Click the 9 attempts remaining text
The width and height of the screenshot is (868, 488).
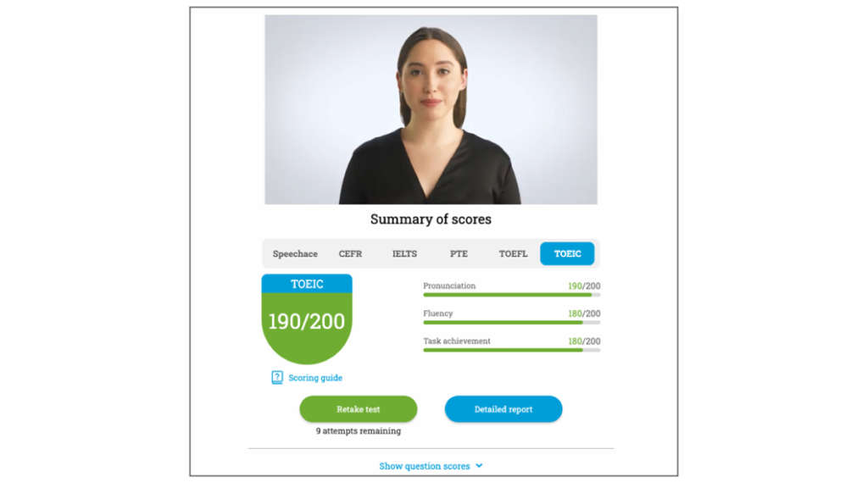[x=359, y=431]
